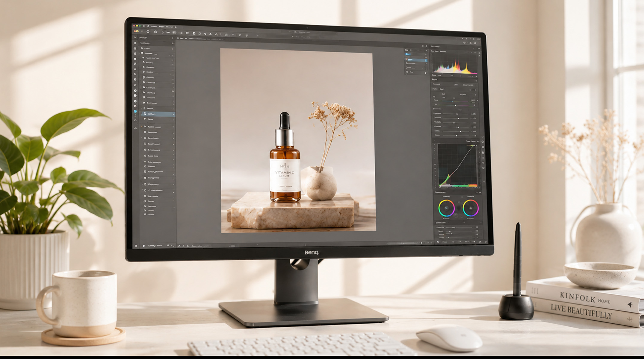Toggle visibility beside the first bottom-section slider
Screen dimensions: 644x359
(477, 227)
